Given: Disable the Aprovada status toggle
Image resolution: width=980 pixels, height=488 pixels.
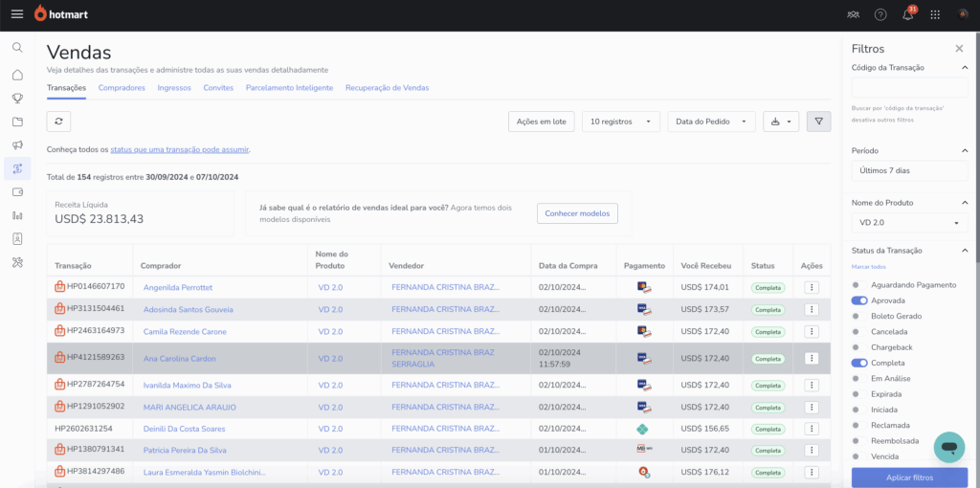Looking at the screenshot, I should point(859,300).
